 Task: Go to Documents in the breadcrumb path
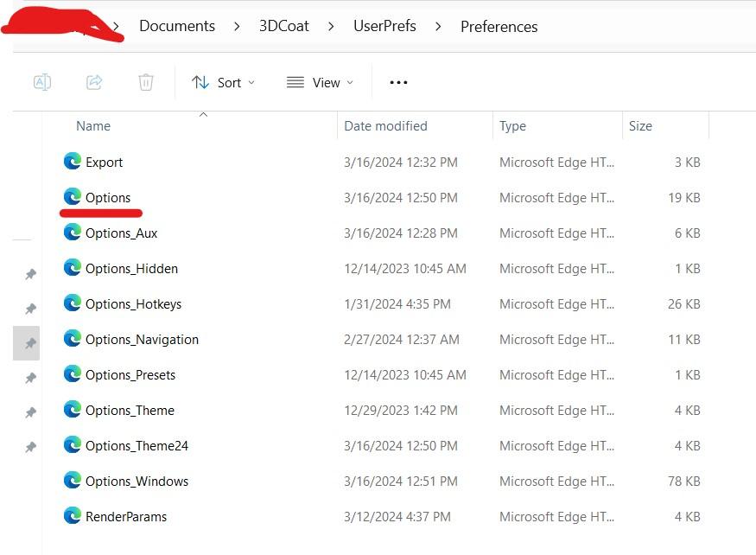[177, 26]
